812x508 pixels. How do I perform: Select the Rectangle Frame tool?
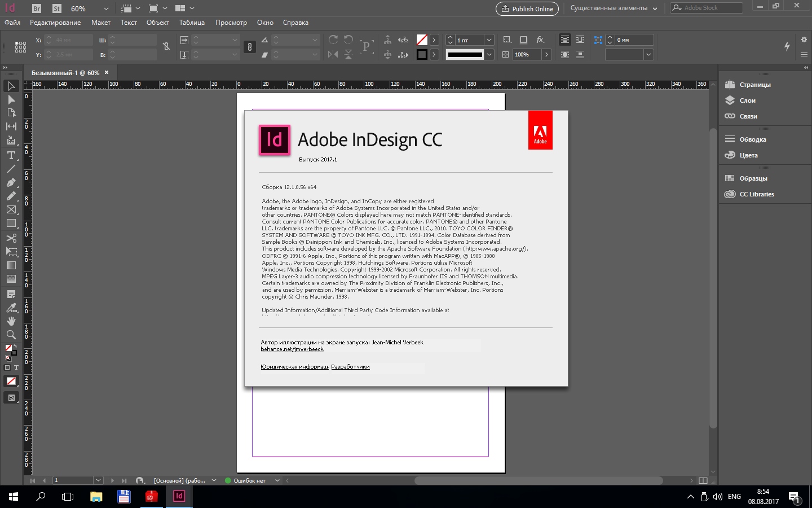coord(11,209)
